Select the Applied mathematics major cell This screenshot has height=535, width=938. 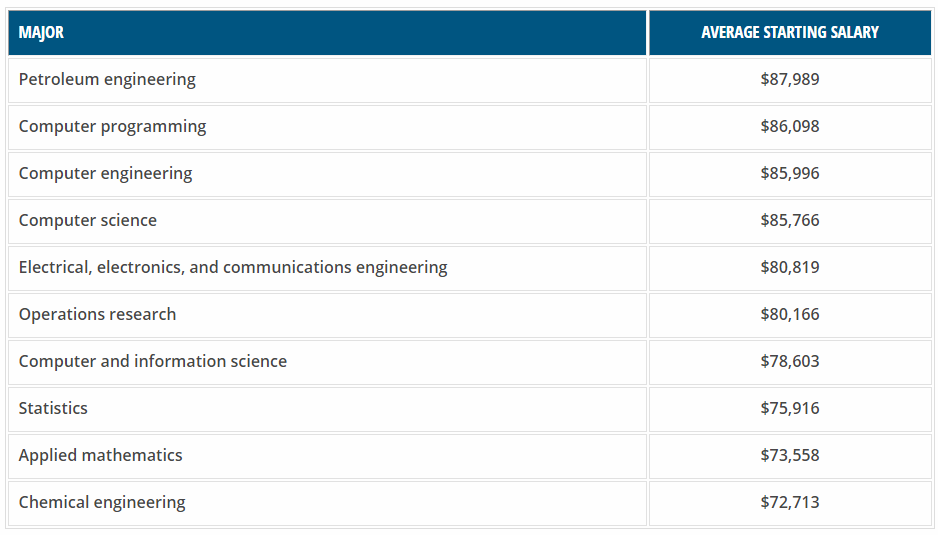[x=100, y=455]
